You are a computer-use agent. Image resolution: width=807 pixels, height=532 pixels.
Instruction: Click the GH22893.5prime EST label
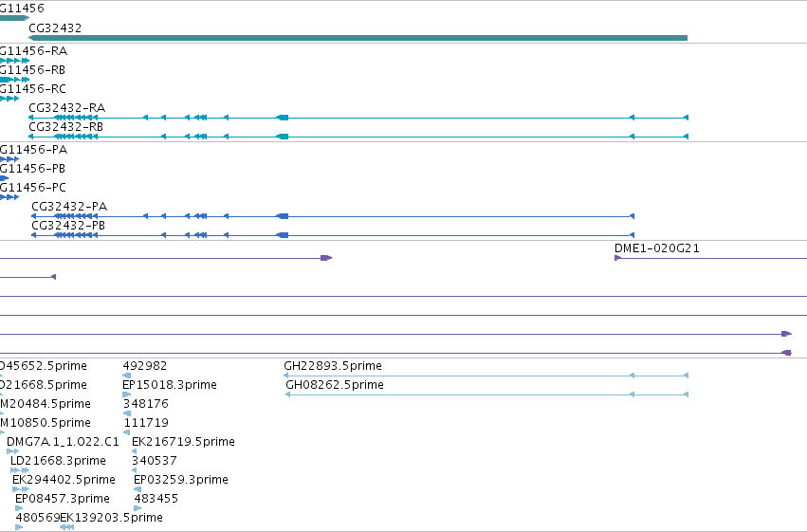coord(333,366)
